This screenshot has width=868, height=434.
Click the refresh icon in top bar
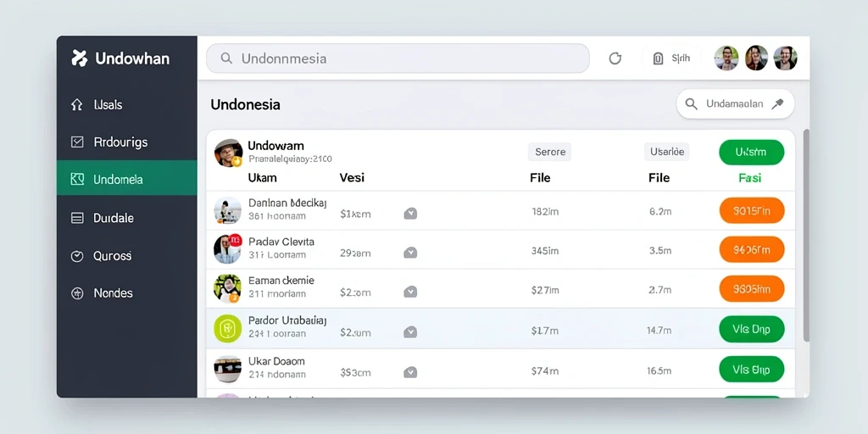615,58
